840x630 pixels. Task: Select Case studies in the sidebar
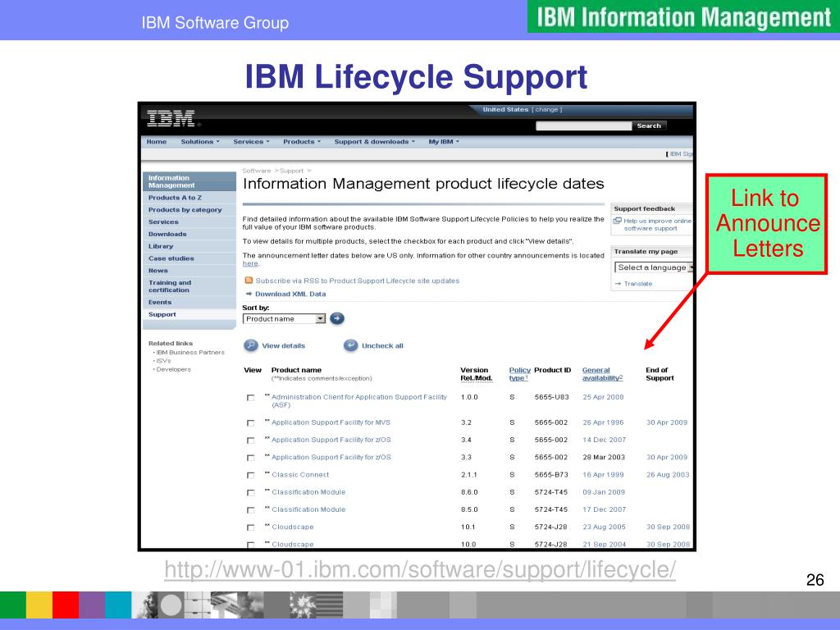(171, 258)
